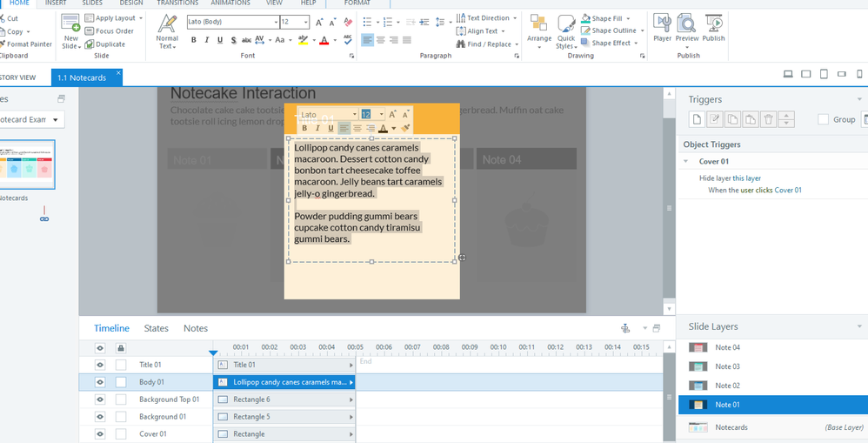This screenshot has height=443, width=868.
Task: Apply bold formatting in the ribbon
Action: tap(193, 40)
